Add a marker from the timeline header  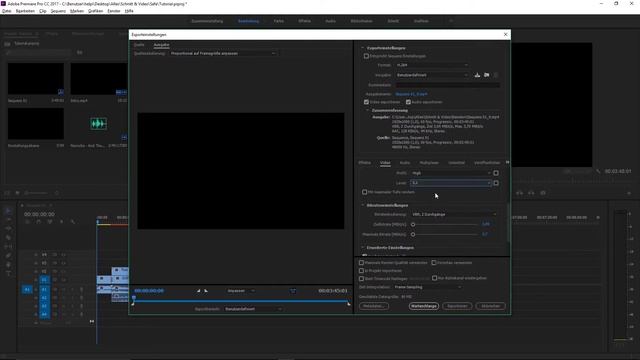click(61, 222)
